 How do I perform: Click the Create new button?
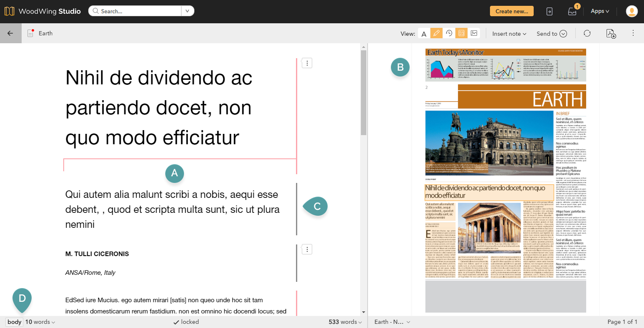click(x=512, y=11)
